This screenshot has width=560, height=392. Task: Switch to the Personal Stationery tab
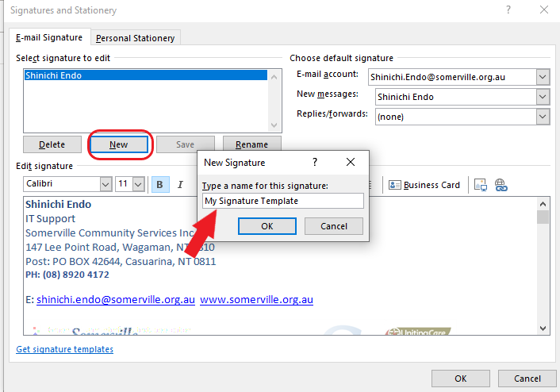point(136,38)
